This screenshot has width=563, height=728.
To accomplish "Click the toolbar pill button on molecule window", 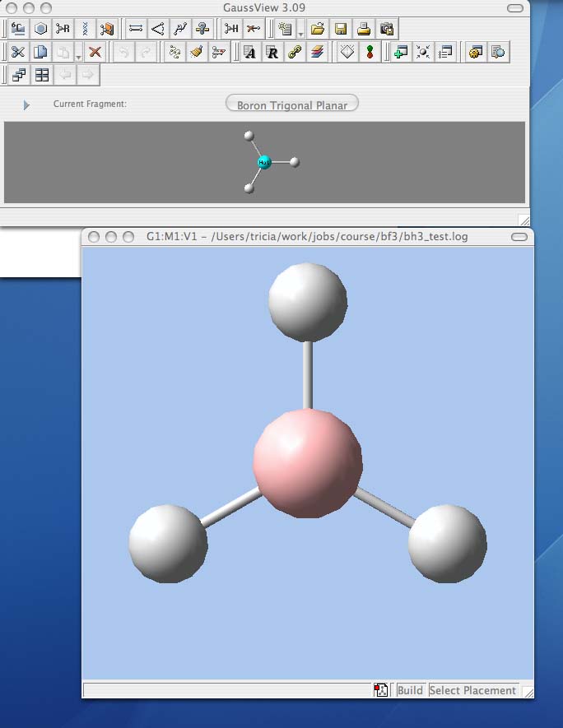I will pos(519,237).
